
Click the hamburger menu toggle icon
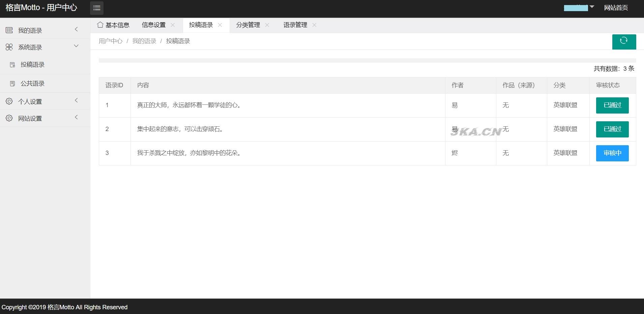click(97, 8)
